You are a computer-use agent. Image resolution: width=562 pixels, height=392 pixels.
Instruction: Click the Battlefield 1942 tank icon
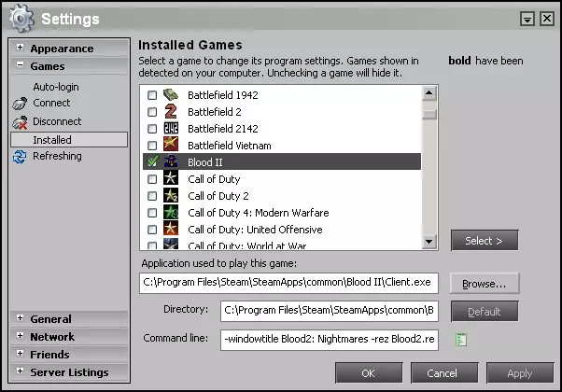click(x=171, y=95)
